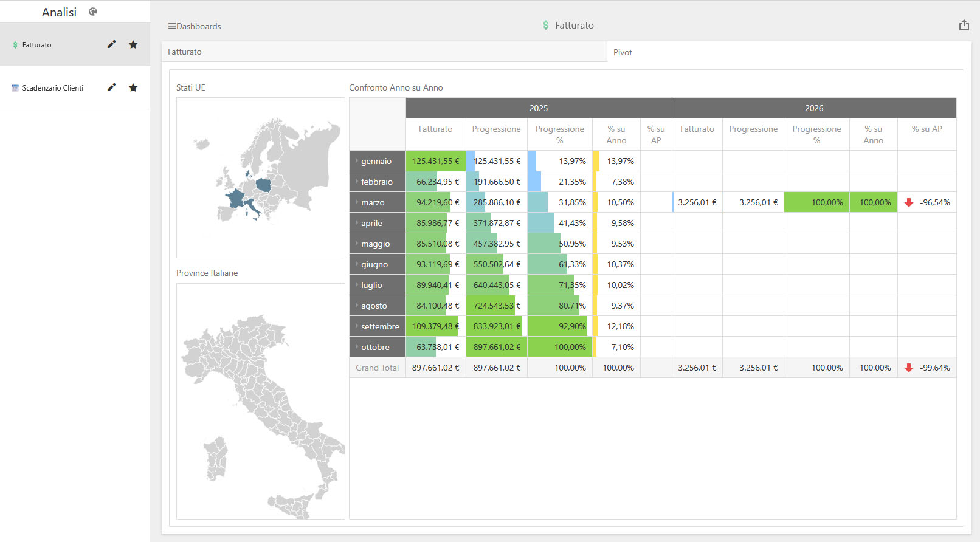Select France on the Stati UE map
The image size is (980, 542).
[235, 198]
